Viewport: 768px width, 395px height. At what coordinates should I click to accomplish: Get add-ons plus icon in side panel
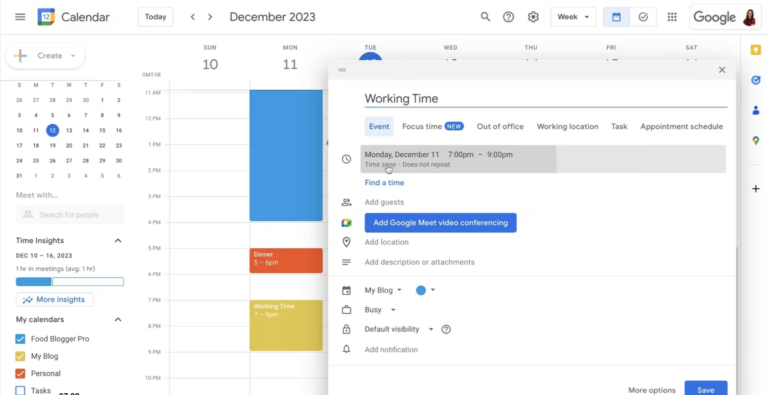point(756,189)
